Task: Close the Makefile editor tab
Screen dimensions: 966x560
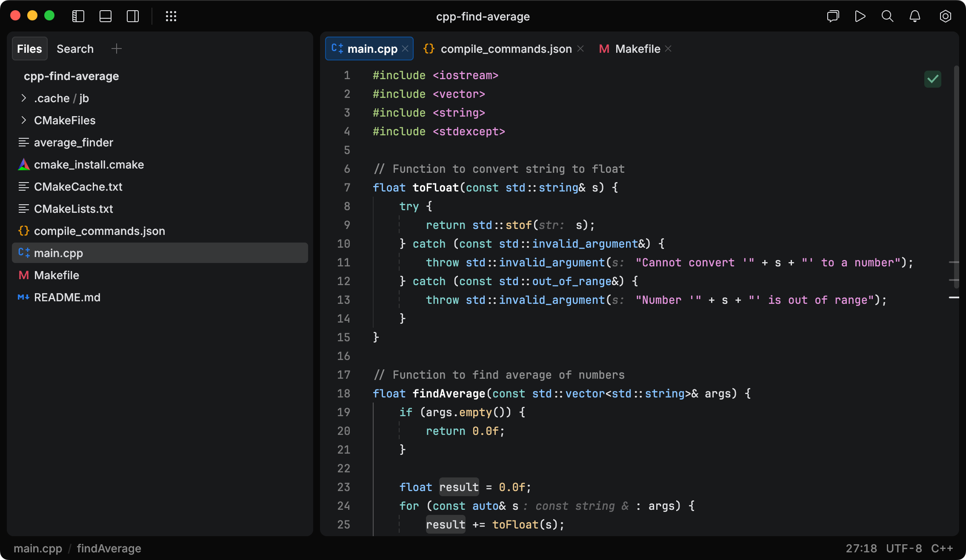Action: click(x=669, y=49)
